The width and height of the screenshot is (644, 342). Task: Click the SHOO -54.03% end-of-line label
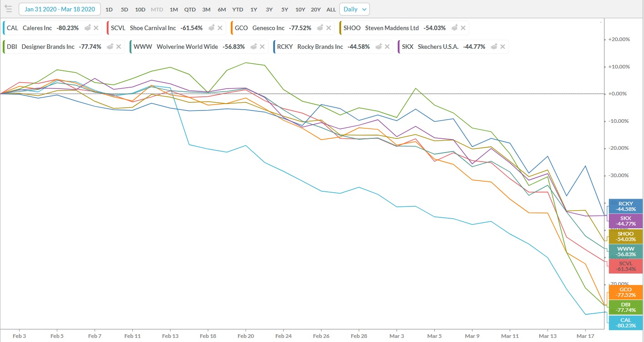coord(626,237)
